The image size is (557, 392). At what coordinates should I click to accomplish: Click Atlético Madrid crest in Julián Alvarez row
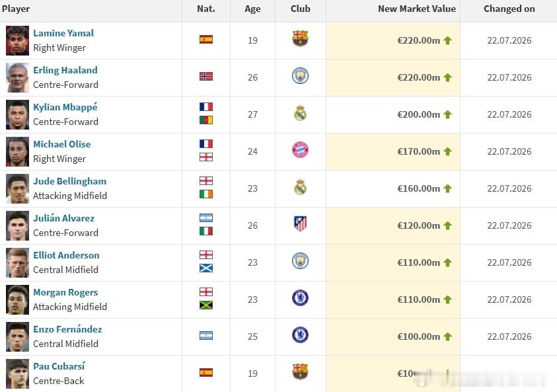point(300,224)
